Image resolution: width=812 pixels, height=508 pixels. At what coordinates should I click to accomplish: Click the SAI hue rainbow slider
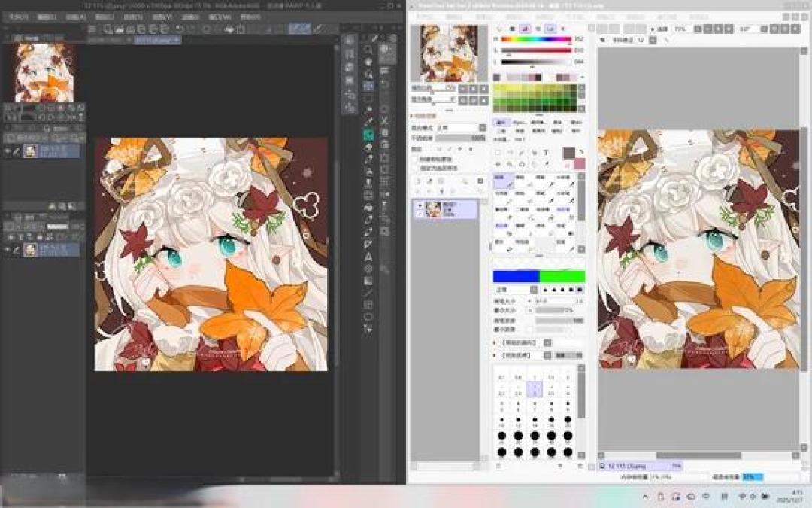pos(536,39)
